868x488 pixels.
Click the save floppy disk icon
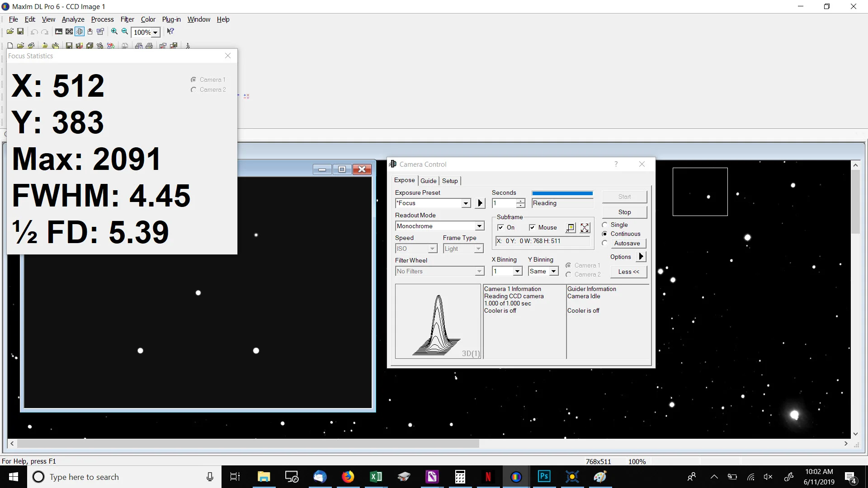click(x=20, y=32)
